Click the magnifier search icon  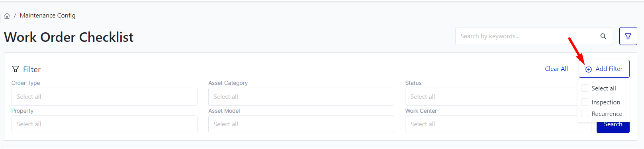tap(603, 36)
